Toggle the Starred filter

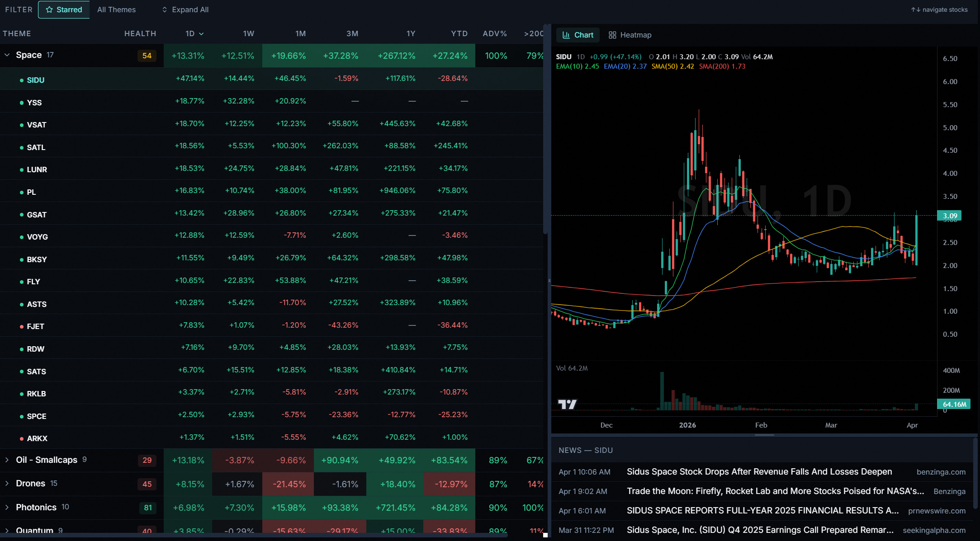pyautogui.click(x=64, y=9)
